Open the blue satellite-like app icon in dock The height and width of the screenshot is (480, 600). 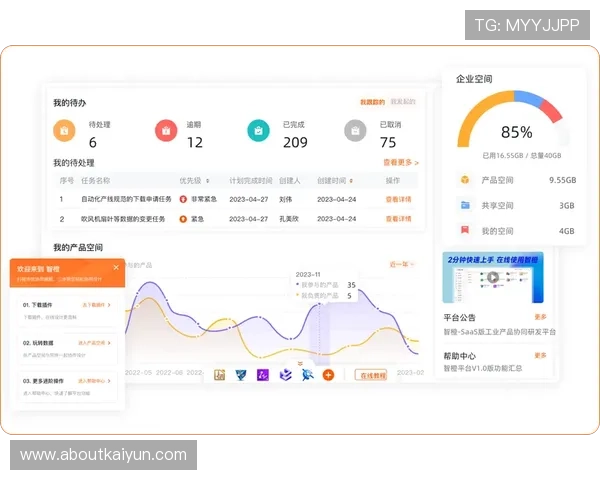(x=307, y=375)
